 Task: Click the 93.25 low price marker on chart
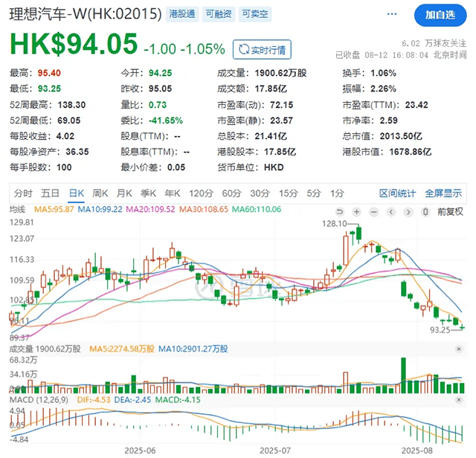(440, 330)
